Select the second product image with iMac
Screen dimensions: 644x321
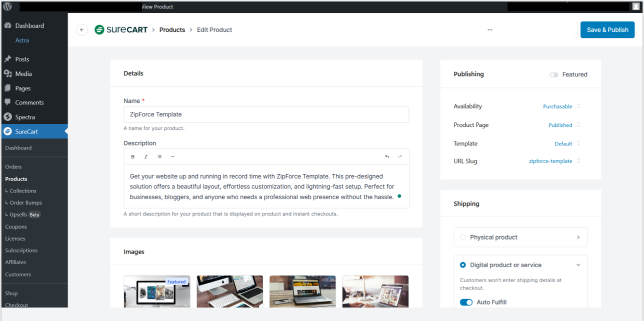[x=230, y=292]
